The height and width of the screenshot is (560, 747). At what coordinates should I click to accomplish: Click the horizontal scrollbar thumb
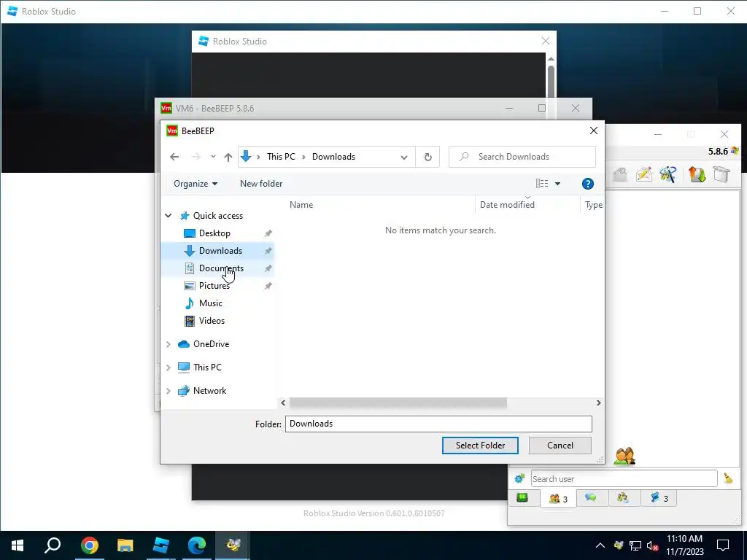click(x=398, y=402)
